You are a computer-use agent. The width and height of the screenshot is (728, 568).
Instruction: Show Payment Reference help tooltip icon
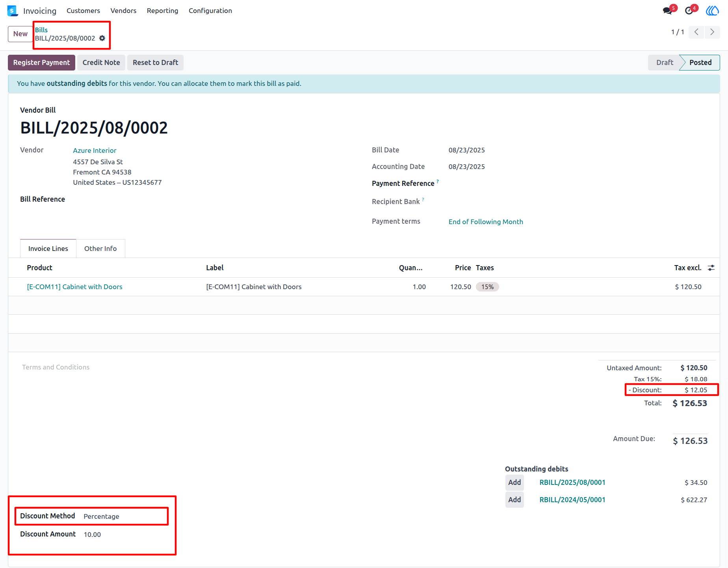click(438, 181)
